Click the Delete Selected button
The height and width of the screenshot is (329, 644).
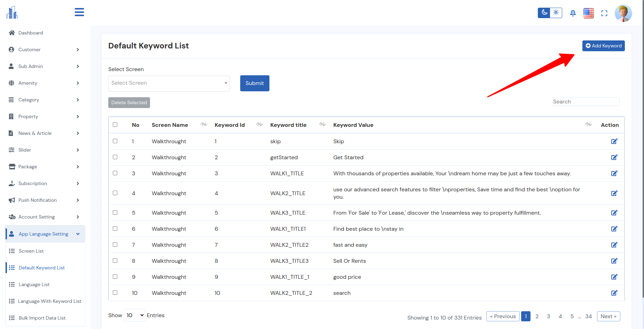pyautogui.click(x=129, y=102)
